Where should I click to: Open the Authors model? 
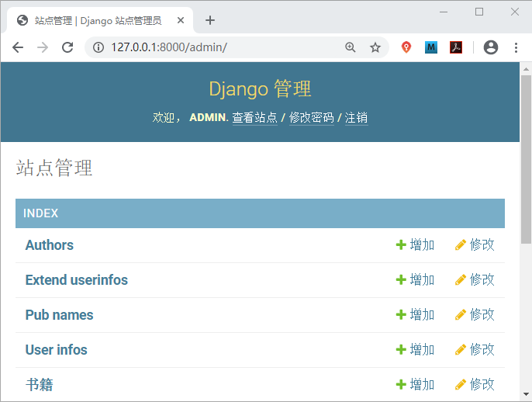click(50, 245)
